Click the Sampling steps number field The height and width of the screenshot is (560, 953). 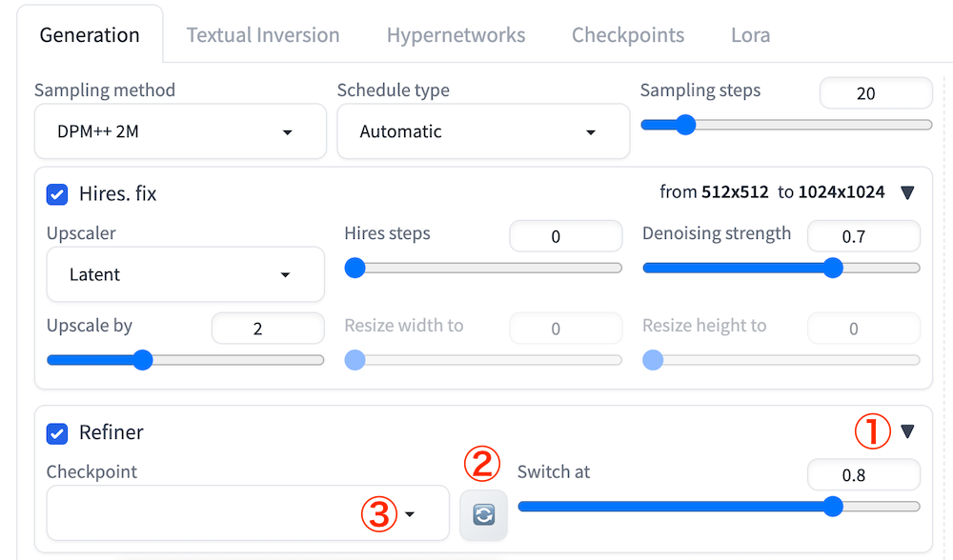875,93
